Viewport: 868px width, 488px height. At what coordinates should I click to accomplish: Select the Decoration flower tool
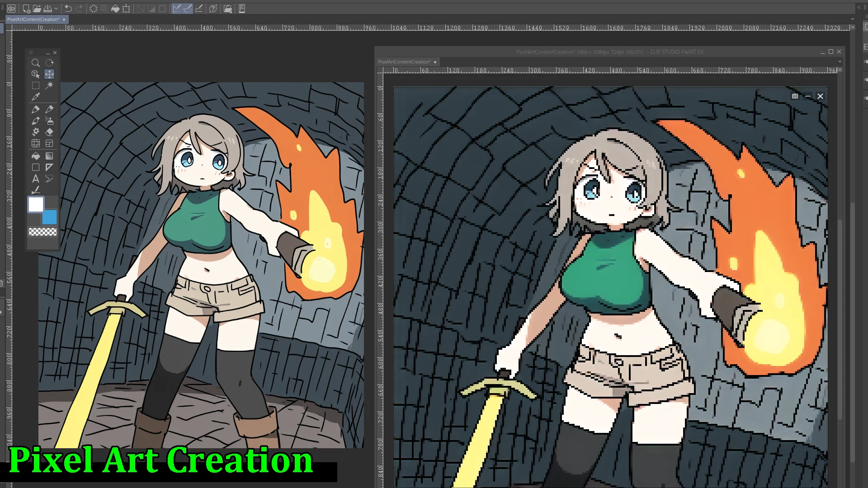(x=35, y=132)
